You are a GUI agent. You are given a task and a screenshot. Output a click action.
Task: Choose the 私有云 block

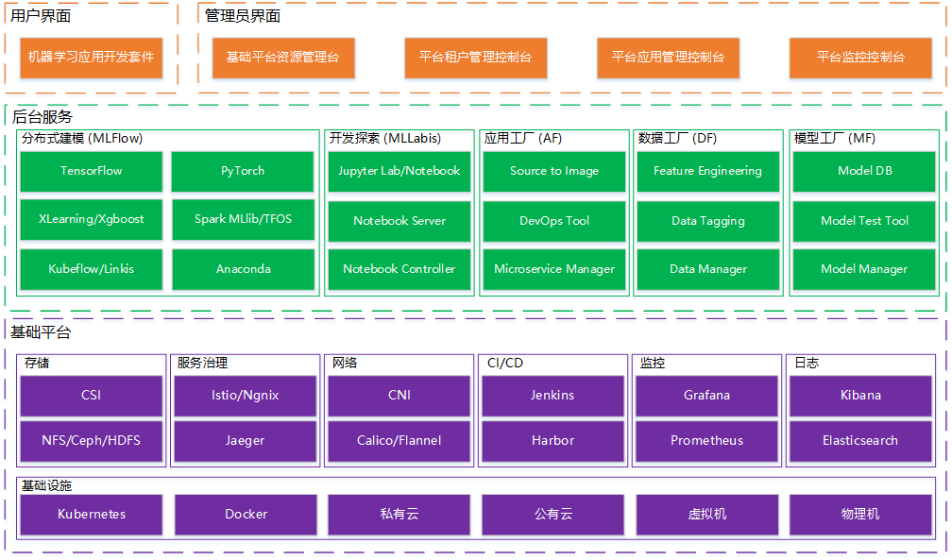(399, 515)
